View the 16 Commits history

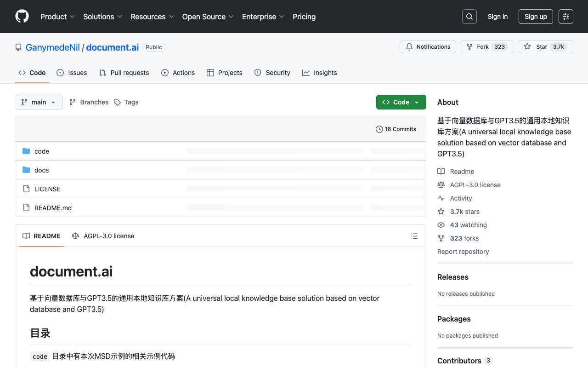(396, 129)
